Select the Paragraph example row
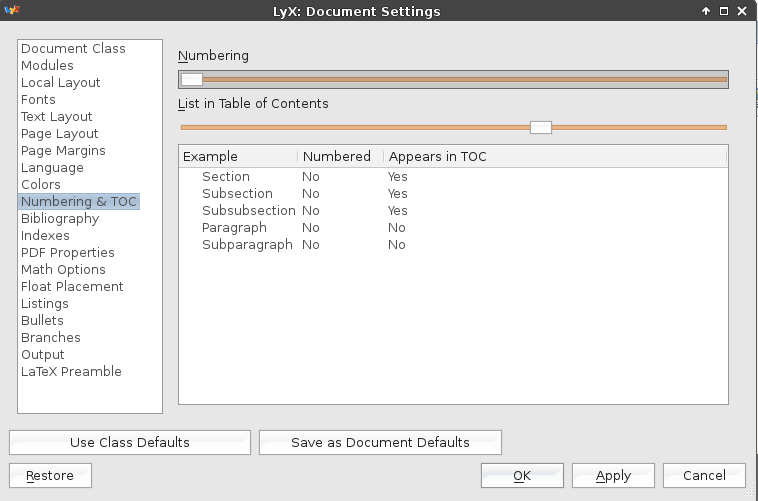758x501 pixels. point(453,227)
